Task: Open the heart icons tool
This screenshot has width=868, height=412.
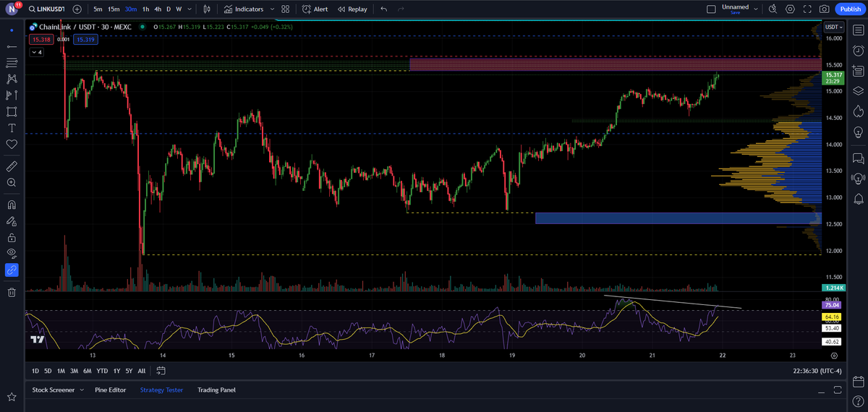Action: pos(12,145)
